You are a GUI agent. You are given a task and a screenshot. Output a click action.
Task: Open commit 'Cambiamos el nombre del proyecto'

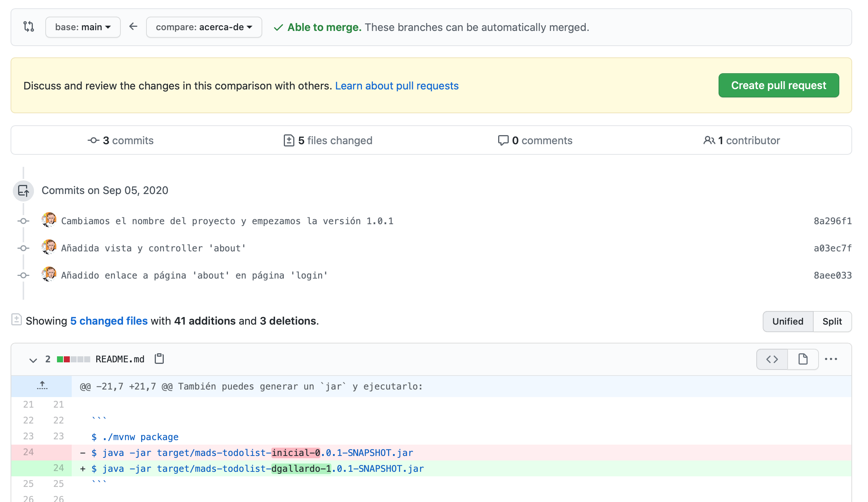tap(227, 221)
